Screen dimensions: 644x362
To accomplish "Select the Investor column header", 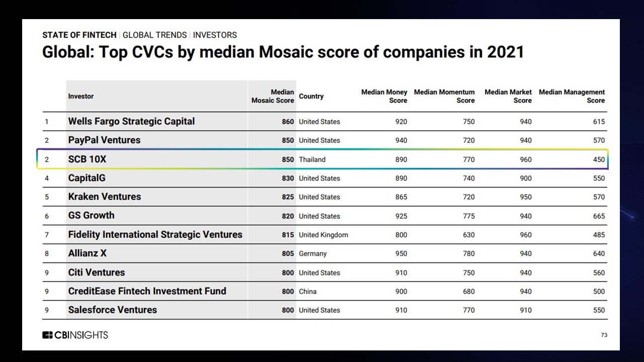I will point(81,96).
